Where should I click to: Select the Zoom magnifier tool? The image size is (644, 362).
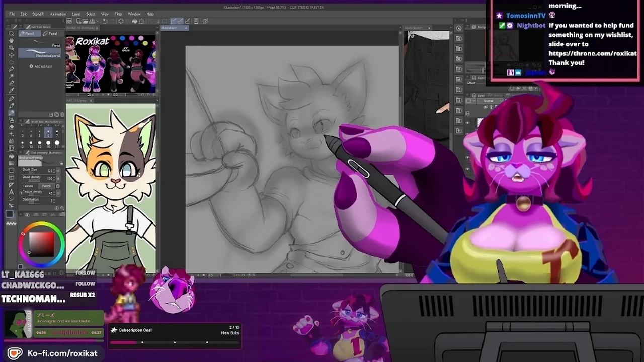coord(11,34)
